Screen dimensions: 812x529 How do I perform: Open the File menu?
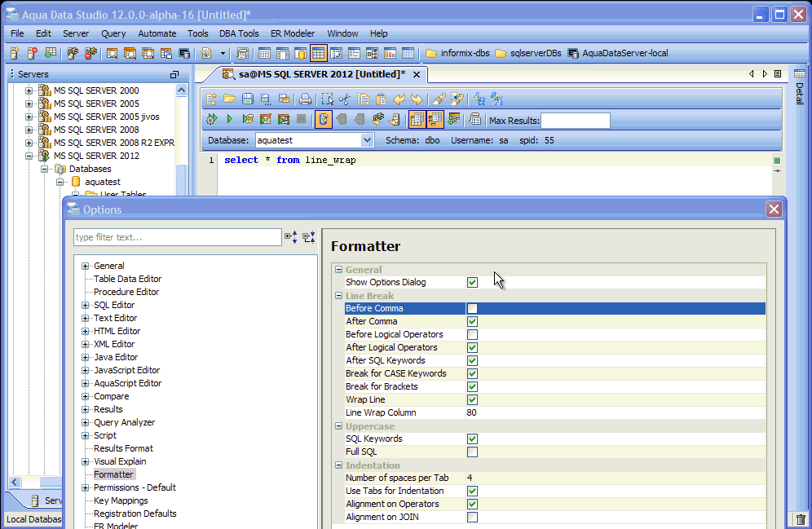(x=17, y=33)
